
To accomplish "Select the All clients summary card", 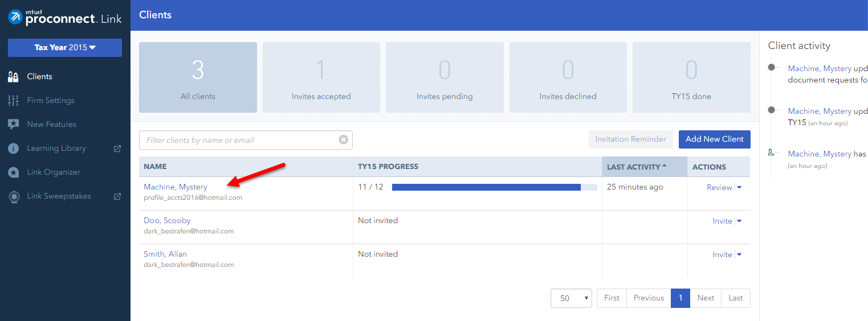I will click(198, 77).
